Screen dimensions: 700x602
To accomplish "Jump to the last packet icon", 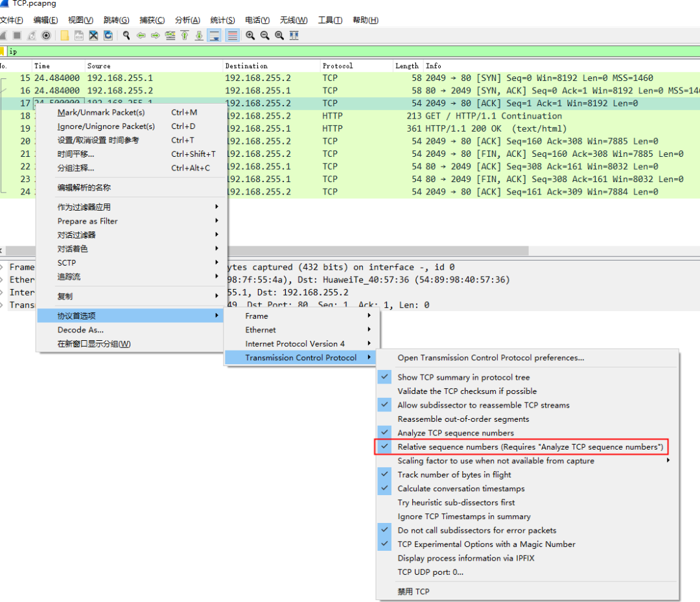I will (x=199, y=35).
